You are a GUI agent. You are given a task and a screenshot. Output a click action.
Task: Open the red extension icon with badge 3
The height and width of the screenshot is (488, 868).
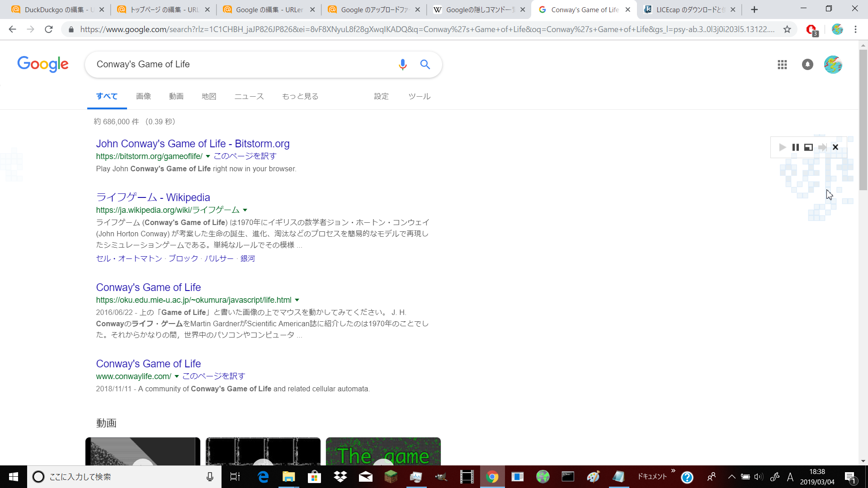tap(812, 30)
